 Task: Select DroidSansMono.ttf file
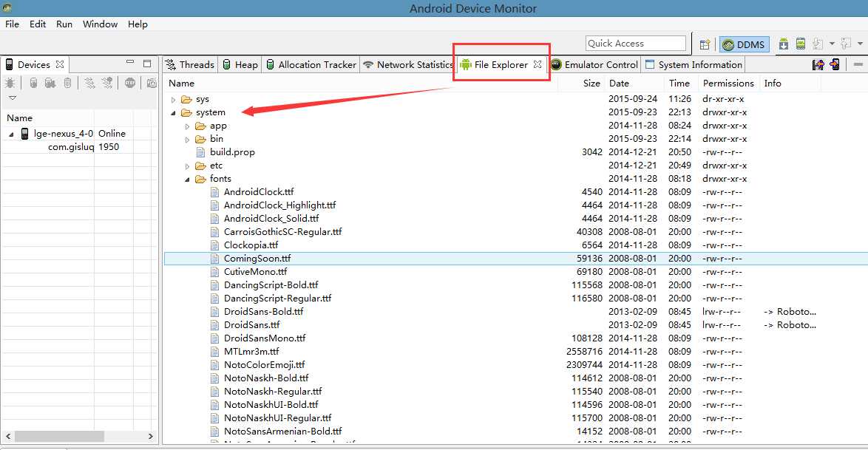[x=265, y=338]
